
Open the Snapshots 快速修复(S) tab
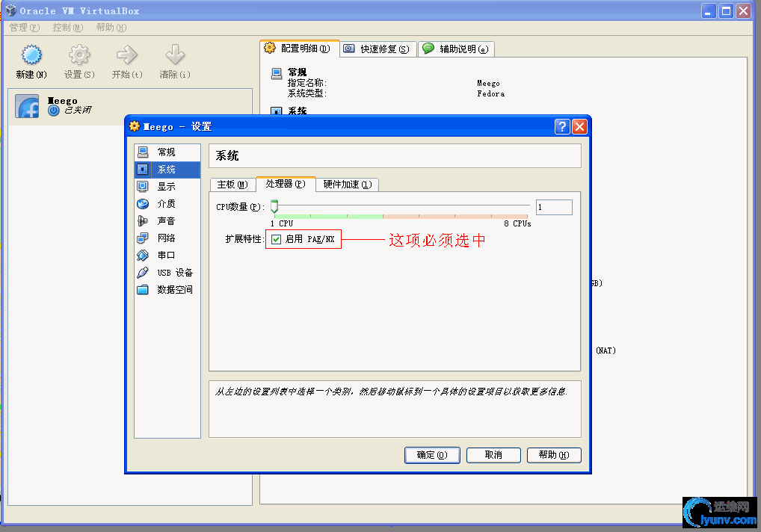click(378, 49)
